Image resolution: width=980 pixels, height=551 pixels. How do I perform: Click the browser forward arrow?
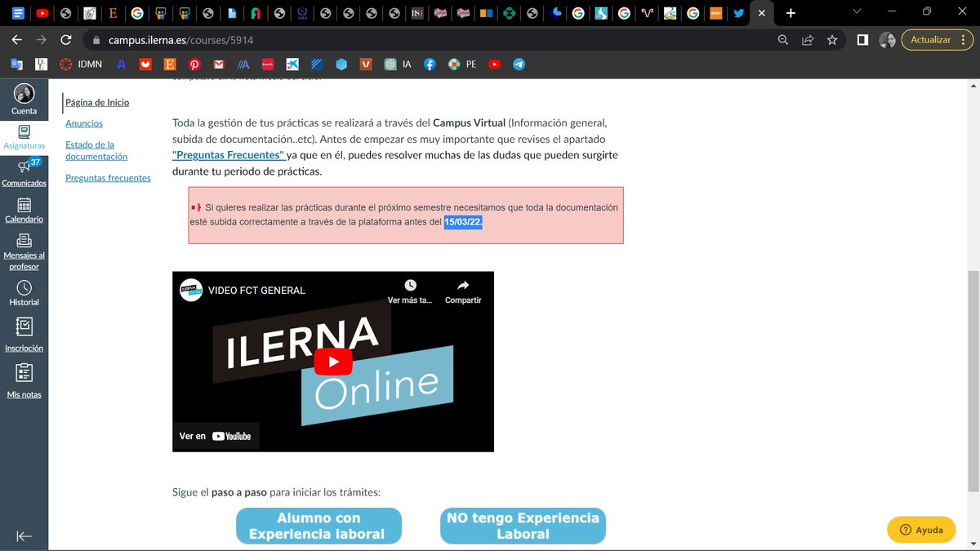tap(42, 39)
